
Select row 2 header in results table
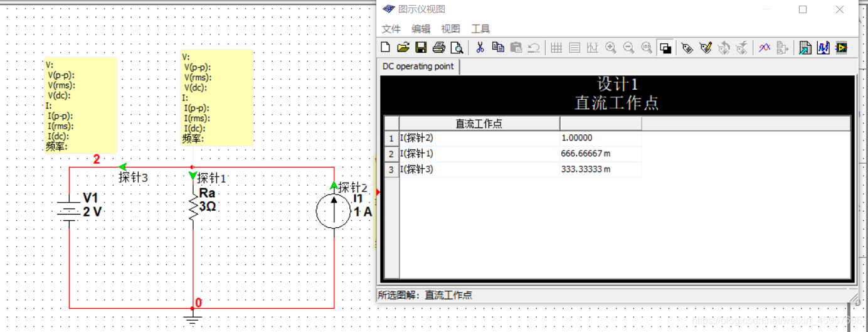[391, 154]
